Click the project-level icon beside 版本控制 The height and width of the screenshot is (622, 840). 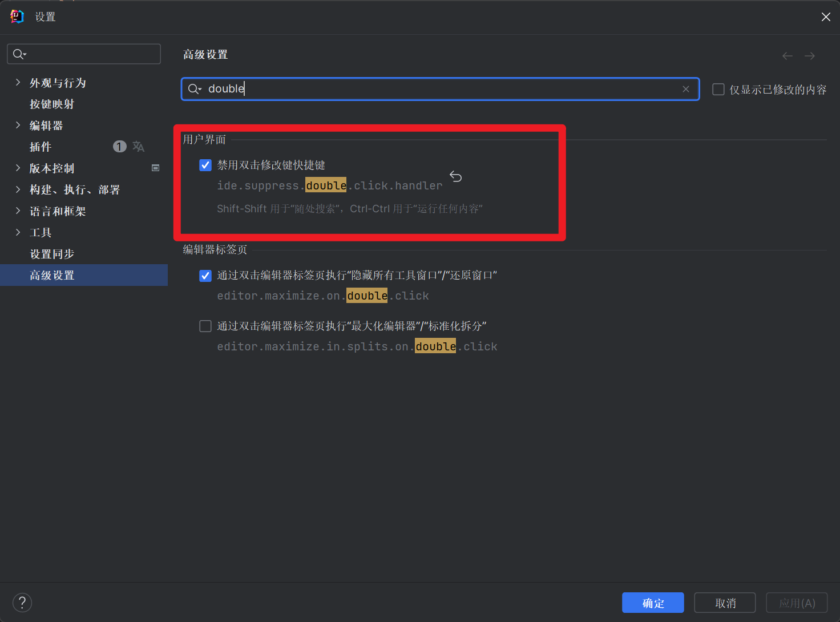coord(155,168)
